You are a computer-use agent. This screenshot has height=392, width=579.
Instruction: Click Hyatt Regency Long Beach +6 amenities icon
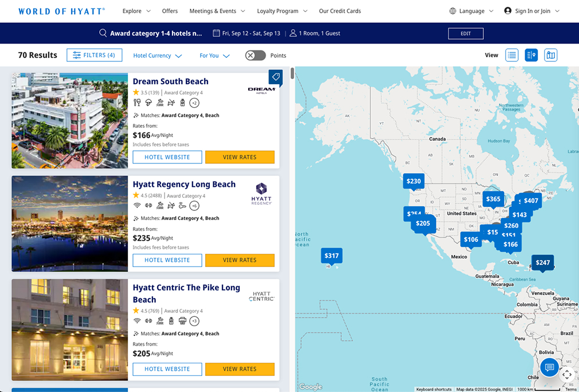[194, 206]
